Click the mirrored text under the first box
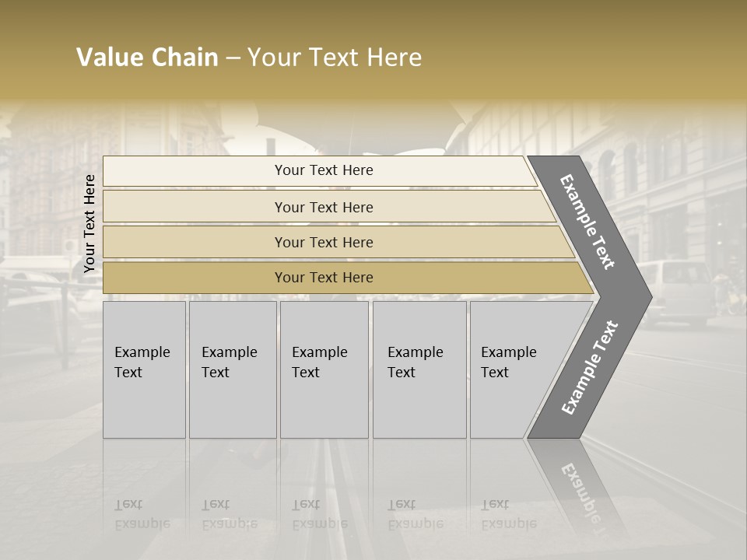This screenshot has width=747, height=560. click(x=142, y=514)
